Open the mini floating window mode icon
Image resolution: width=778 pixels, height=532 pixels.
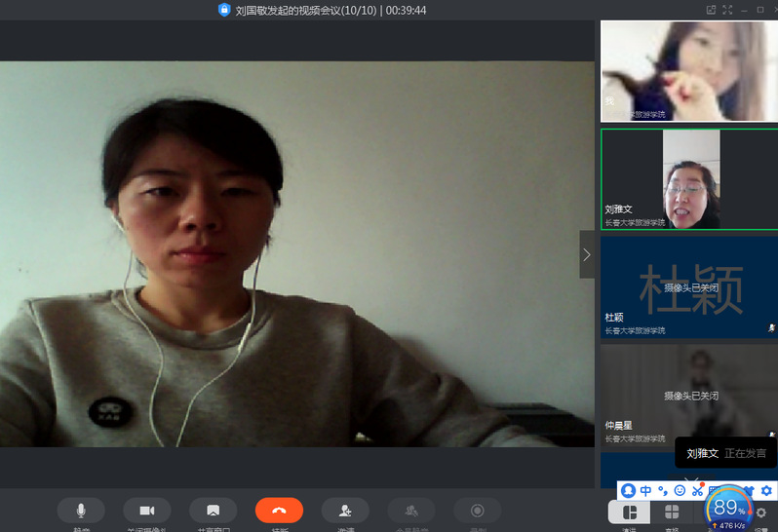[711, 10]
